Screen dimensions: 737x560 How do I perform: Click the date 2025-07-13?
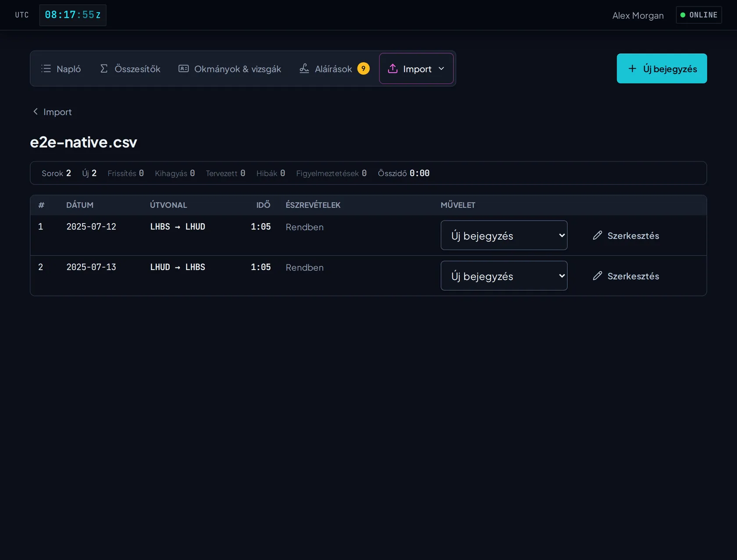point(91,267)
